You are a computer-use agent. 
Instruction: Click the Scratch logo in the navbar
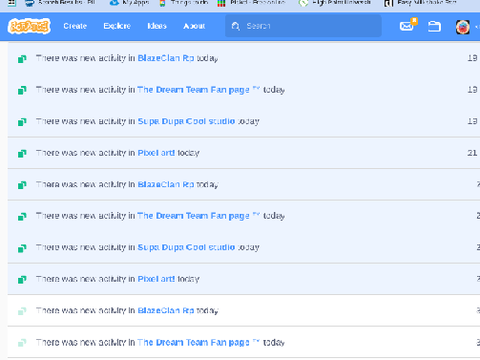[29, 26]
